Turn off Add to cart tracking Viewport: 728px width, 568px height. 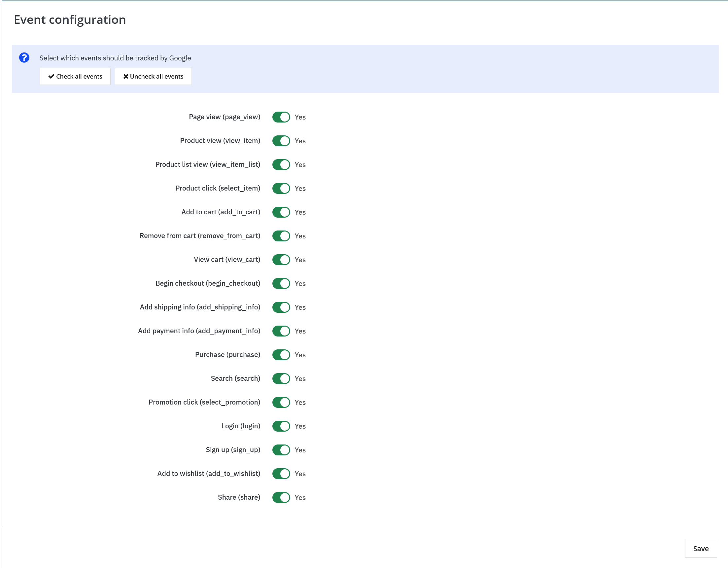[x=281, y=212]
